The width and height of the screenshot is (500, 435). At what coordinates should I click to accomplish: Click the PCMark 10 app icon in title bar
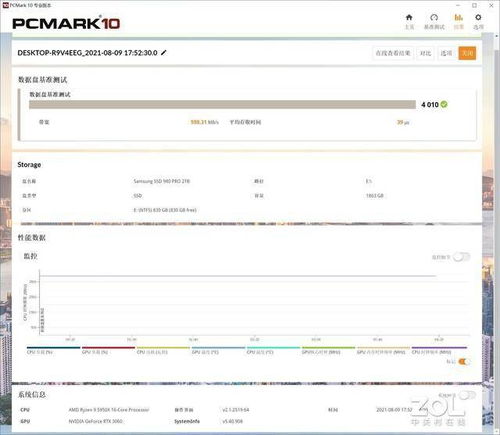coord(5,5)
